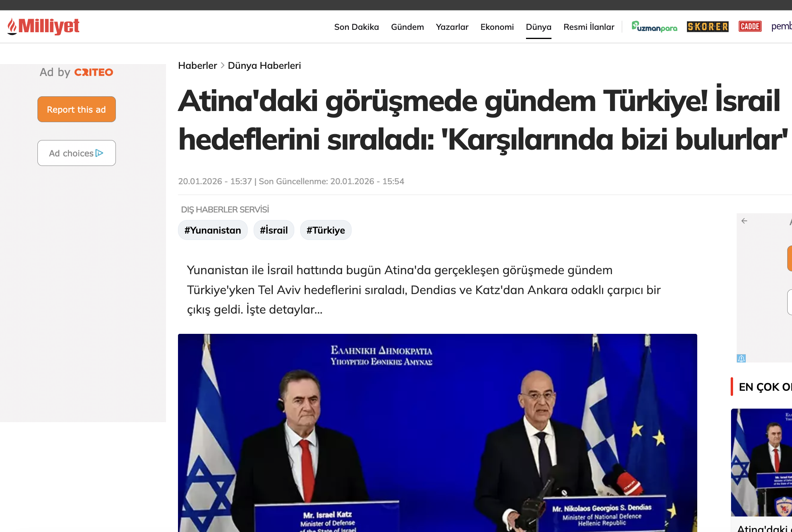
Task: Select the #Yunanistan tag
Action: (x=213, y=230)
